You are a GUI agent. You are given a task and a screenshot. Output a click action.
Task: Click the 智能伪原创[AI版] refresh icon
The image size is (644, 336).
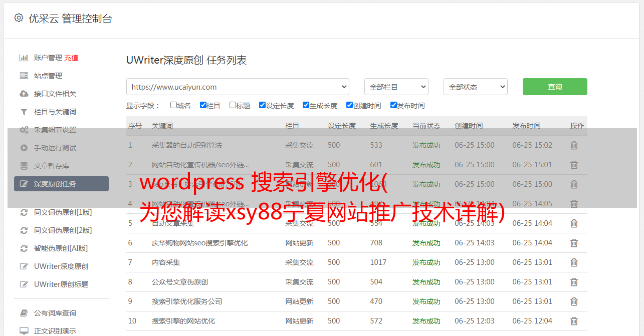pos(24,248)
